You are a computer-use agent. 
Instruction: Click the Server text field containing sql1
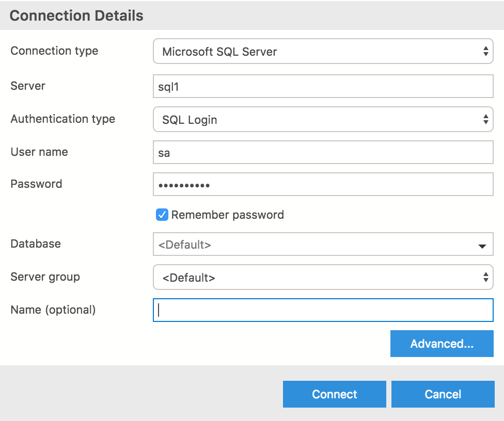coord(323,87)
